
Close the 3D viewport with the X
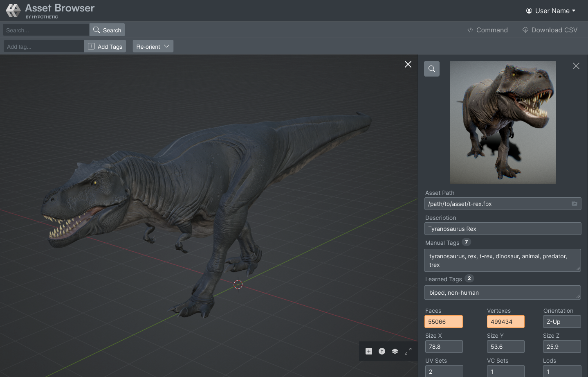click(408, 64)
